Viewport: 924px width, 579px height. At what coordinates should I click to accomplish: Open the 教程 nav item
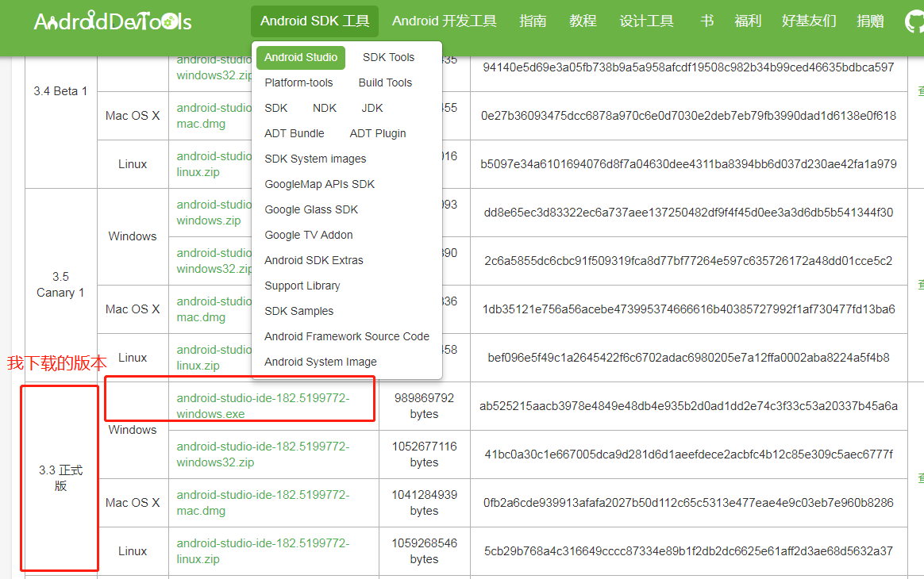(583, 21)
